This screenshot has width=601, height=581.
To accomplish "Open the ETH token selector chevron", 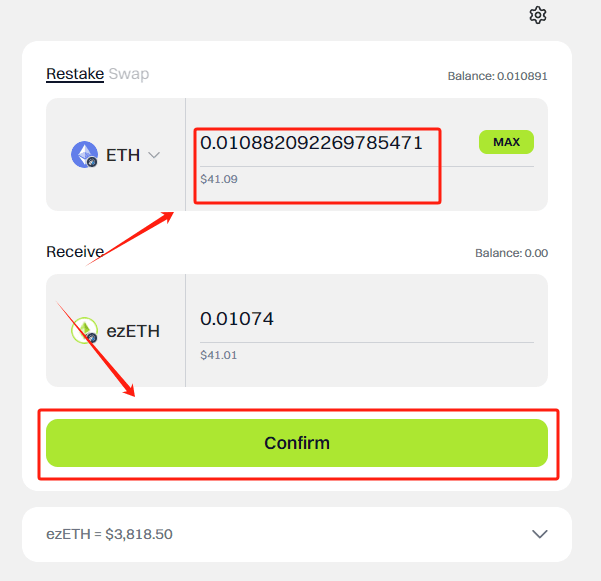I will [154, 155].
